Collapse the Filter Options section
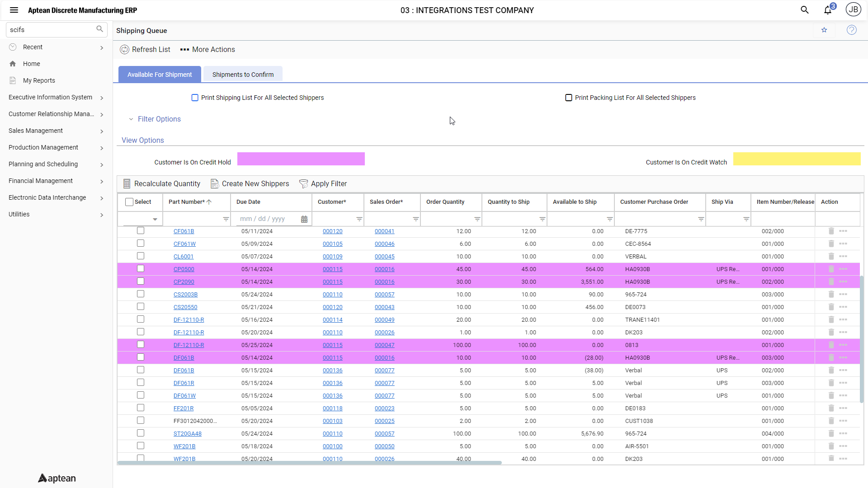Screen dimensions: 868x488 (x=131, y=119)
